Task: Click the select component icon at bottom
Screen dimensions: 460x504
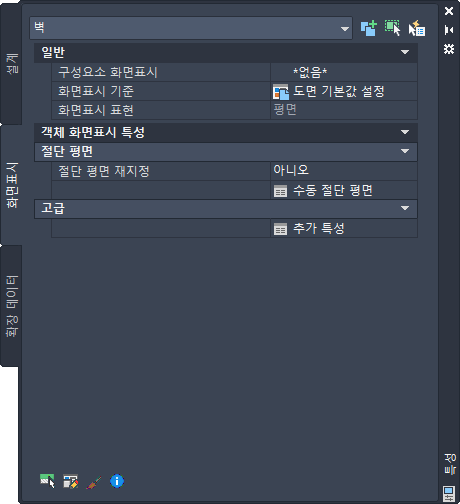Action: (x=47, y=481)
